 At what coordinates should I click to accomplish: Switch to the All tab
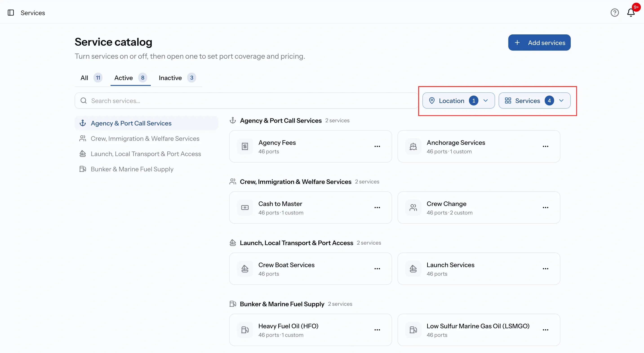tap(91, 78)
